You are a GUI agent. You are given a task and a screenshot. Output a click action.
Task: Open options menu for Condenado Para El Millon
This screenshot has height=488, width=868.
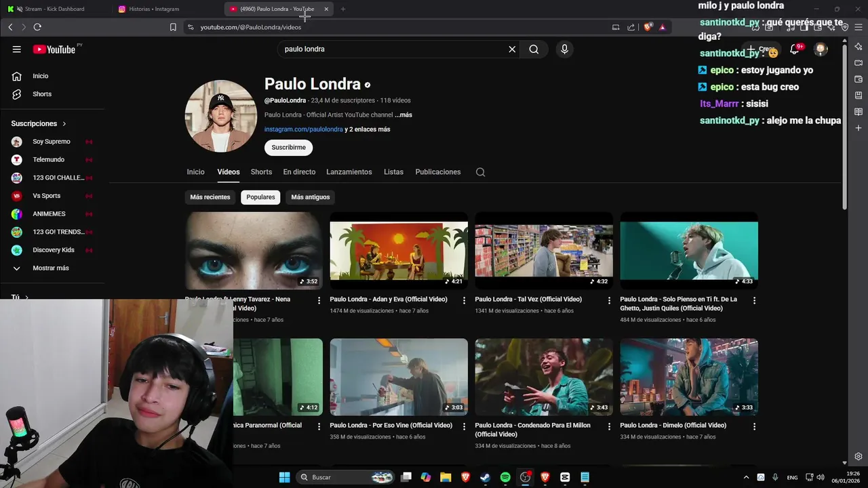pyautogui.click(x=610, y=426)
